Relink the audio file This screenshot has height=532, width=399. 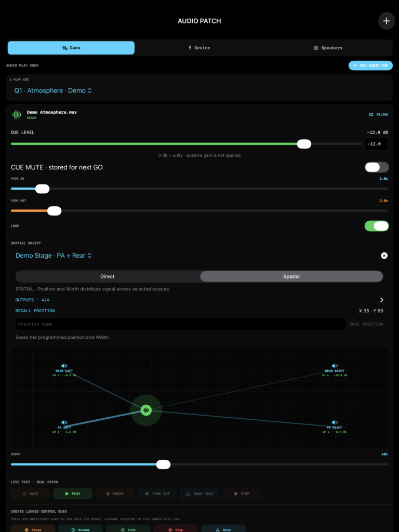tap(379, 115)
